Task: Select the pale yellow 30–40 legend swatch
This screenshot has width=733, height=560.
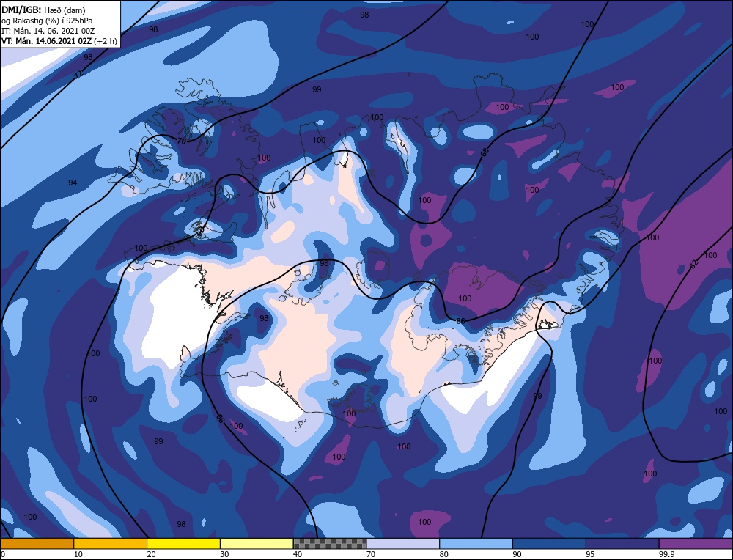Action: (x=257, y=544)
